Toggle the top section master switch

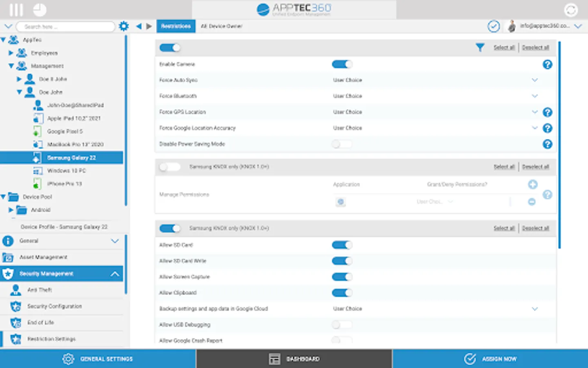[x=170, y=48]
